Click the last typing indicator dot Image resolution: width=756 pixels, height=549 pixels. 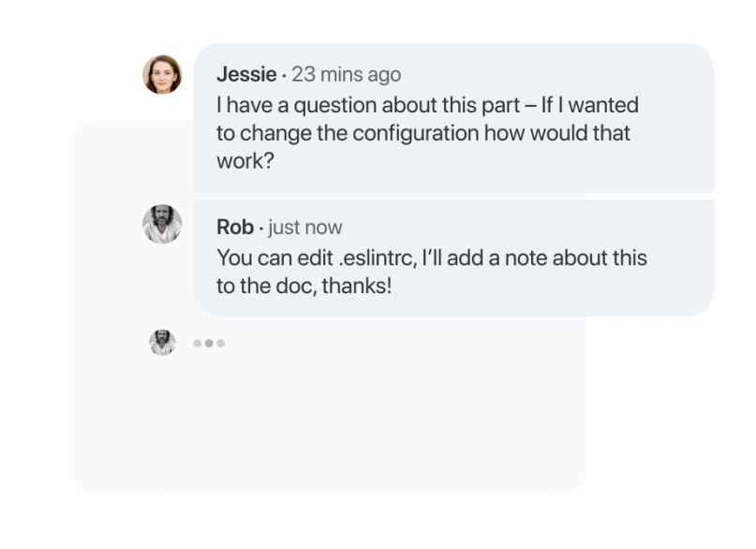[221, 343]
